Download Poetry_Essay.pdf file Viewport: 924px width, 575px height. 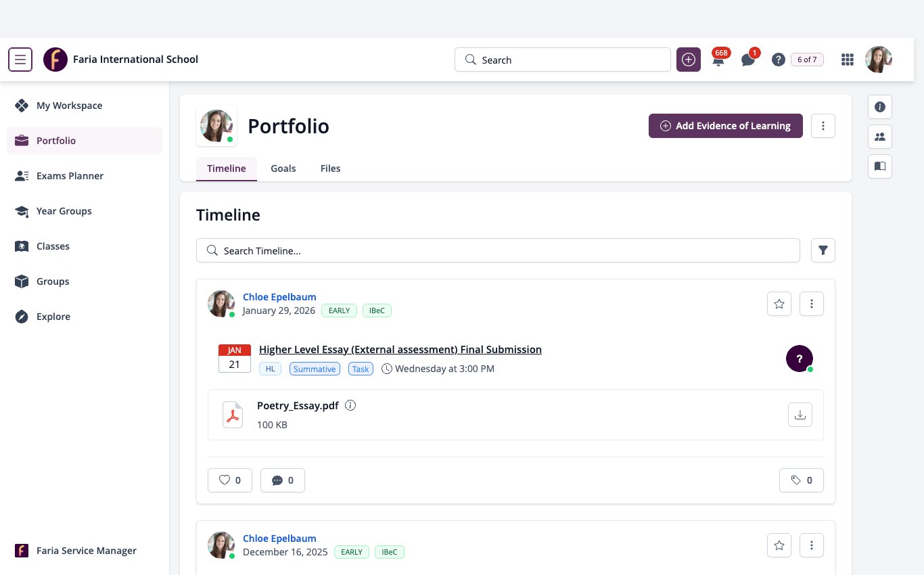[800, 415]
